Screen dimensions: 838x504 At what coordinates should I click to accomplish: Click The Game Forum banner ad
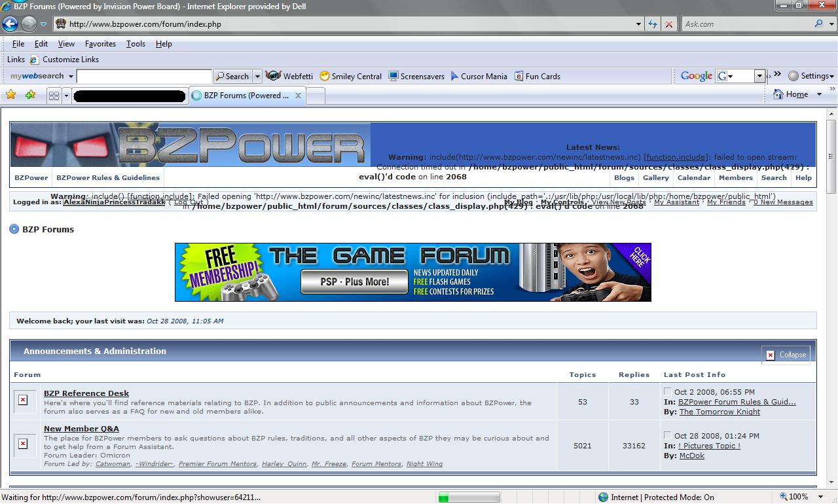pos(413,272)
